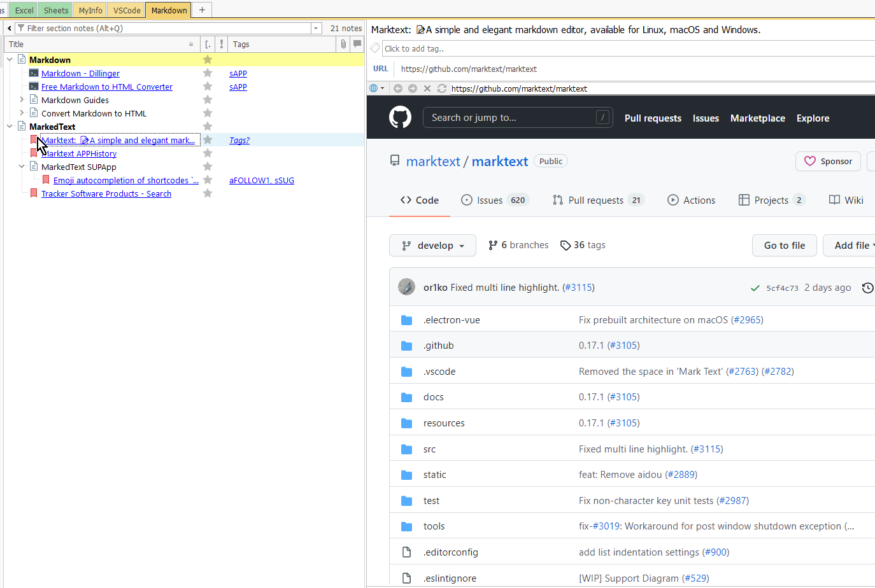Toggle star on Tracker Software Products note
The height and width of the screenshot is (588, 875).
208,193
